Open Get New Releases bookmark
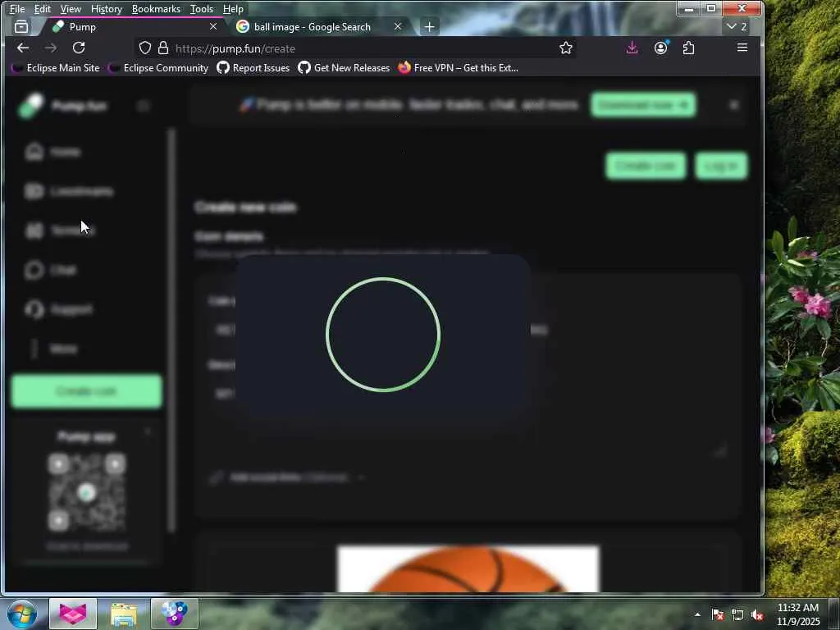Screen dimensions: 840x630 344,67
